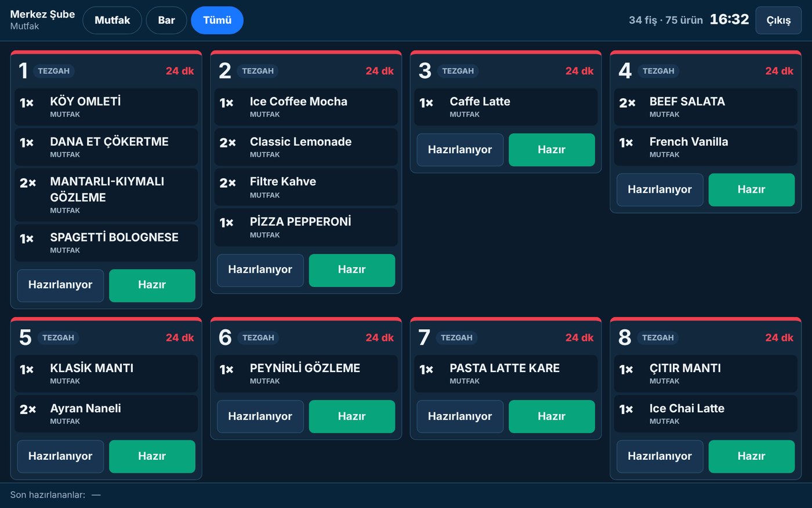The image size is (812, 508).
Task: Set ticket 4 to Hazırlanıyor
Action: [x=659, y=190]
